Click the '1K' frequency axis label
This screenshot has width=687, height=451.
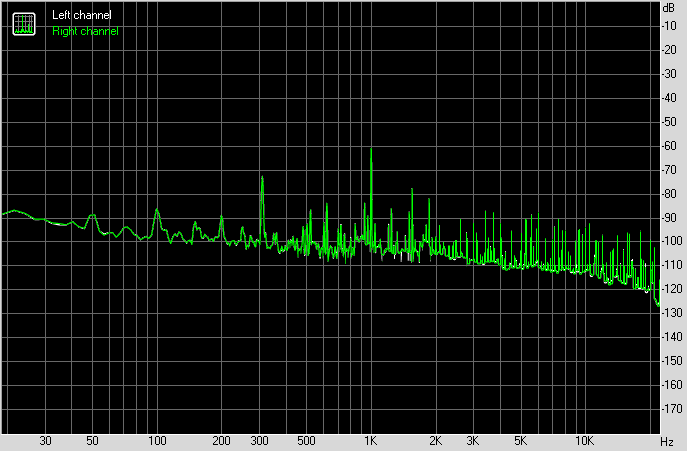371,441
